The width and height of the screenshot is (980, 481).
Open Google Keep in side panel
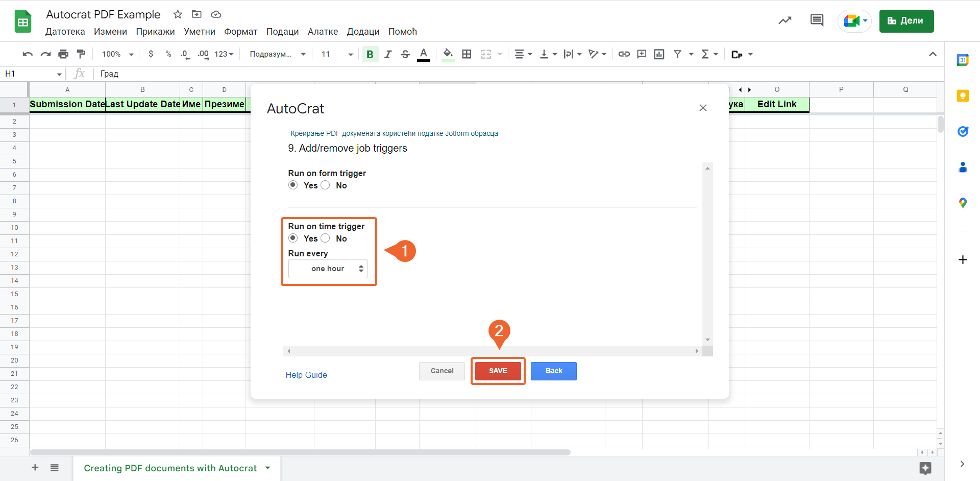click(963, 96)
